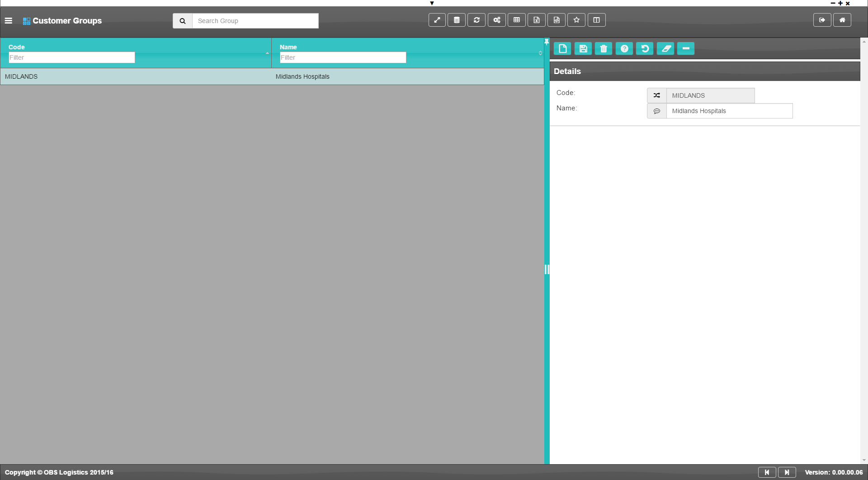Pin the details panel

click(547, 42)
